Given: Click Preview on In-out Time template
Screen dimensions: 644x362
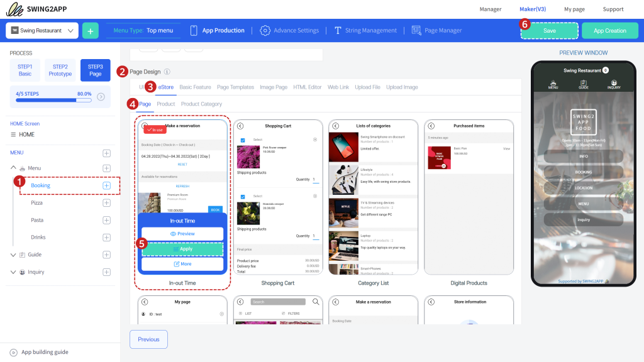Looking at the screenshot, I should point(182,234).
